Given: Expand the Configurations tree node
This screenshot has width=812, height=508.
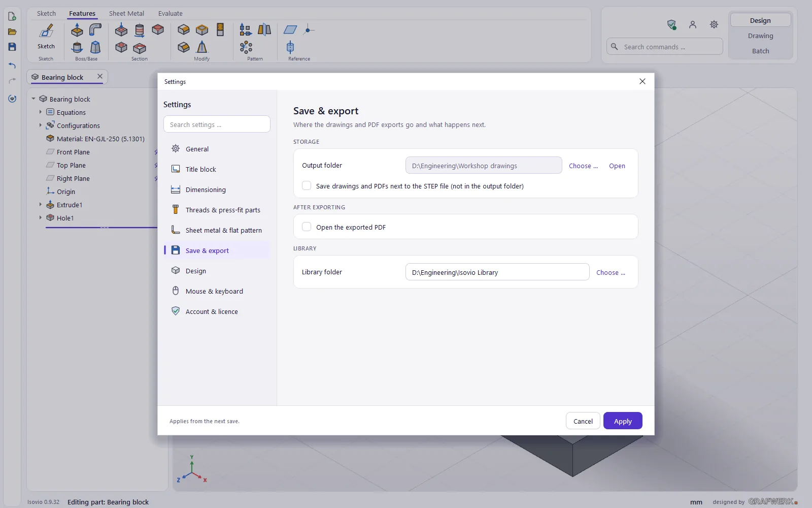Looking at the screenshot, I should coord(41,125).
